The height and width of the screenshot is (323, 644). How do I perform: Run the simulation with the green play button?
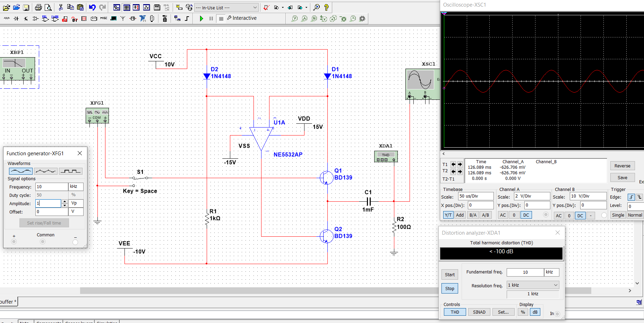click(201, 18)
